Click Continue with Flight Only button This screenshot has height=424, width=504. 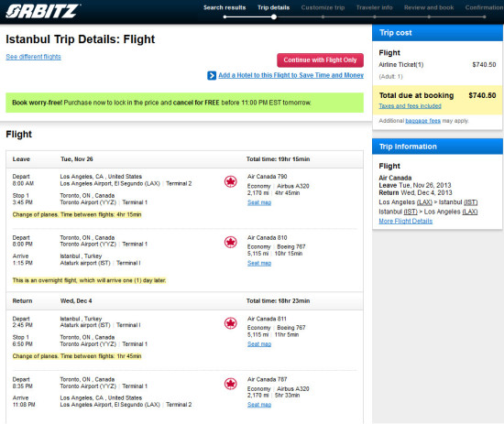tap(320, 60)
